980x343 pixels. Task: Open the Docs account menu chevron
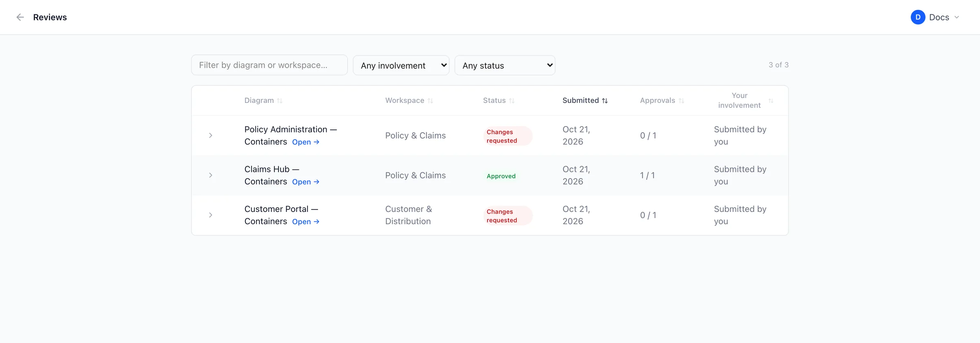point(957,17)
